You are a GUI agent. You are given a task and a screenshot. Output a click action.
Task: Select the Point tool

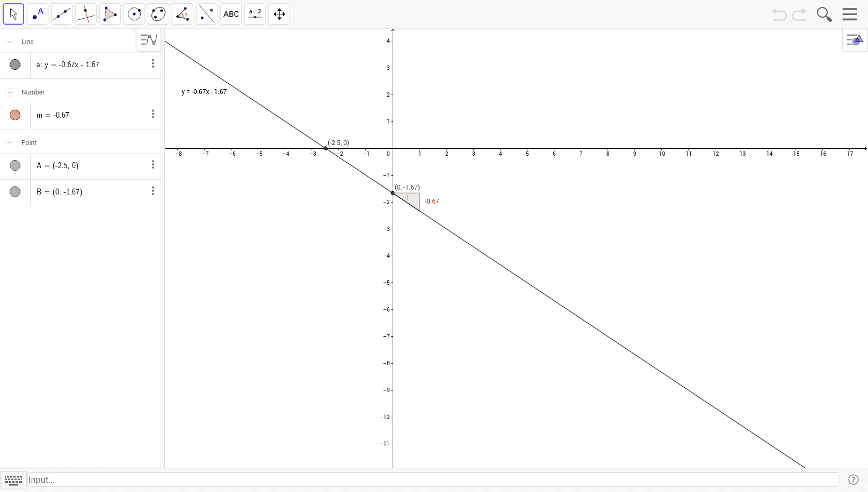point(38,14)
